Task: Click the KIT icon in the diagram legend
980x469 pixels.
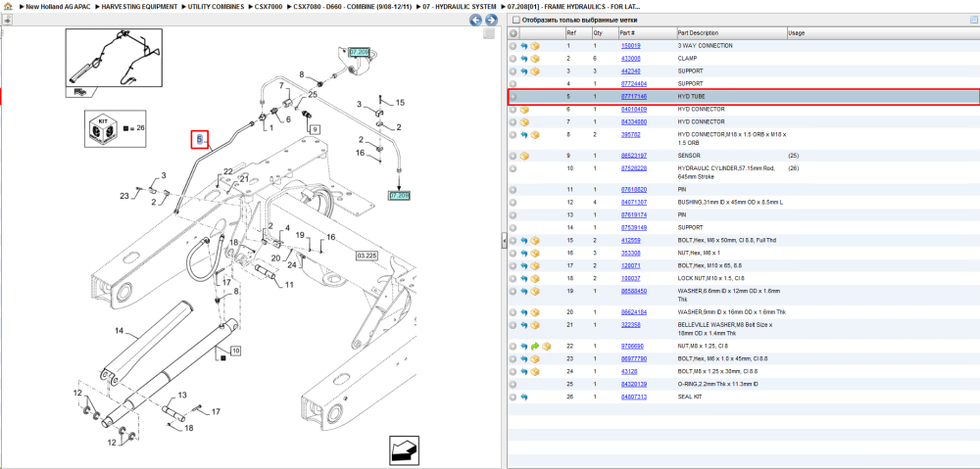Action: tap(104, 128)
